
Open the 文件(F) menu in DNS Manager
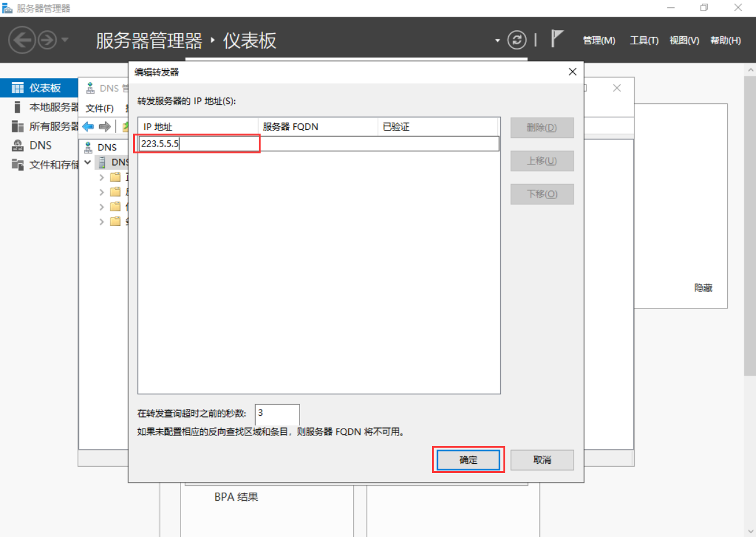[100, 108]
